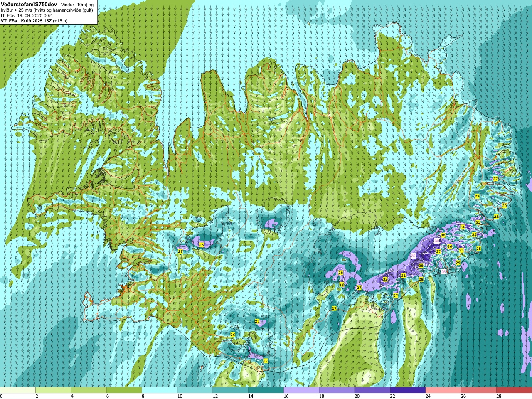This screenshot has height=399, width=532.
Task: Select the 10–12 m/s legend color
Action: point(195,390)
